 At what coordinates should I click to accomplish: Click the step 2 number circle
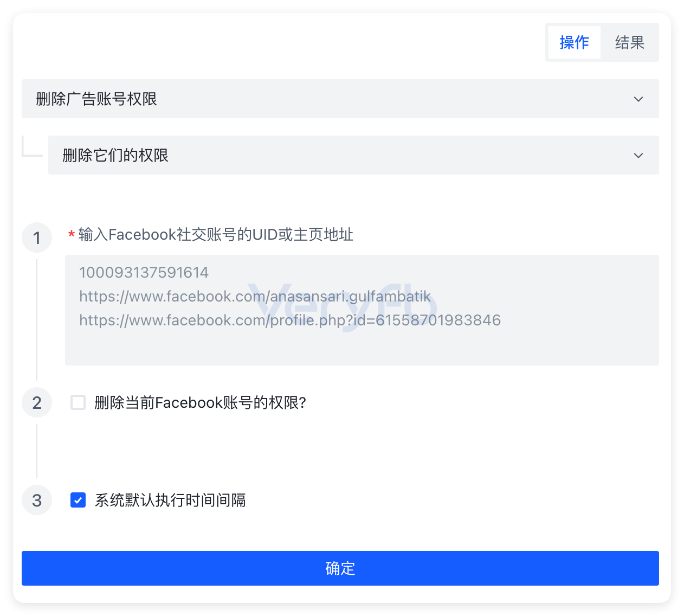tap(37, 402)
